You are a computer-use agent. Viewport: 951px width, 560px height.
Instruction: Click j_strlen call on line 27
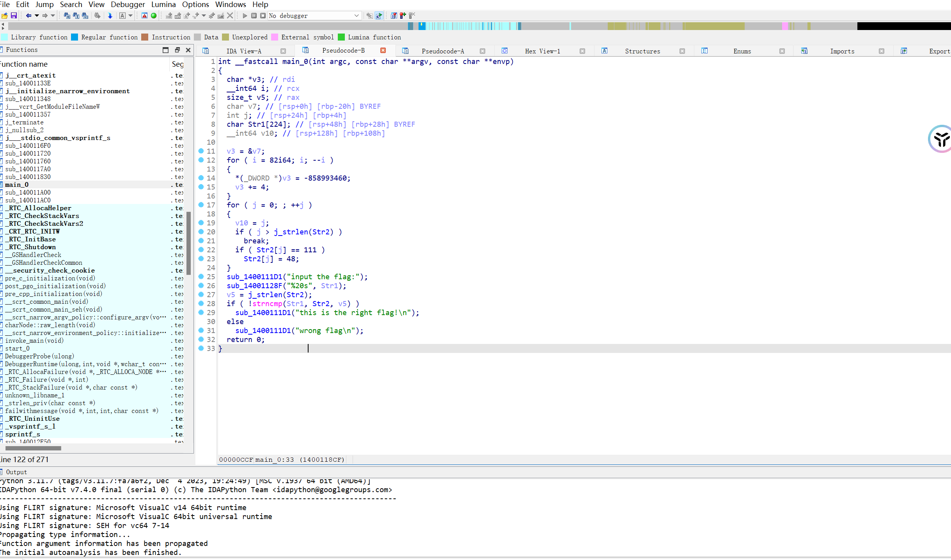[x=265, y=294]
